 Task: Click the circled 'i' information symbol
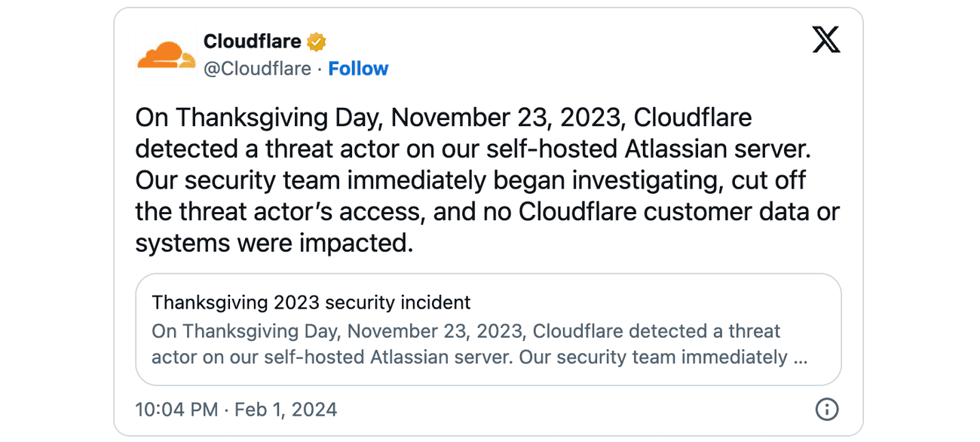pyautogui.click(x=827, y=410)
